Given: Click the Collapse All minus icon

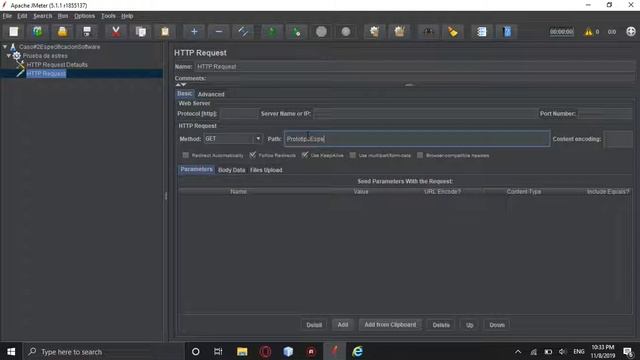Looking at the screenshot, I should tap(219, 31).
